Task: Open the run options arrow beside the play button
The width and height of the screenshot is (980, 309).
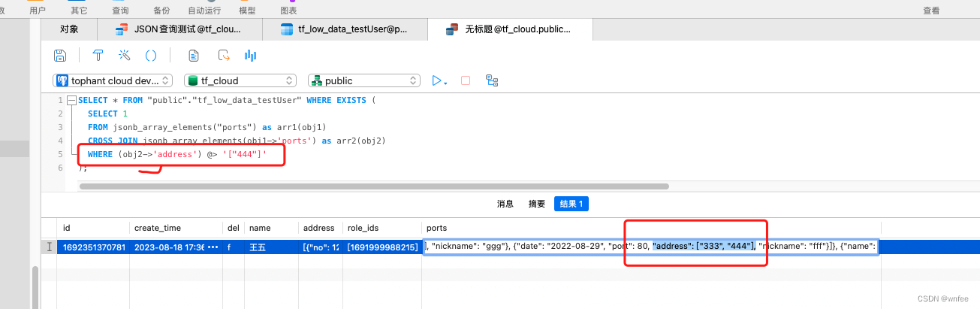Action: click(446, 83)
